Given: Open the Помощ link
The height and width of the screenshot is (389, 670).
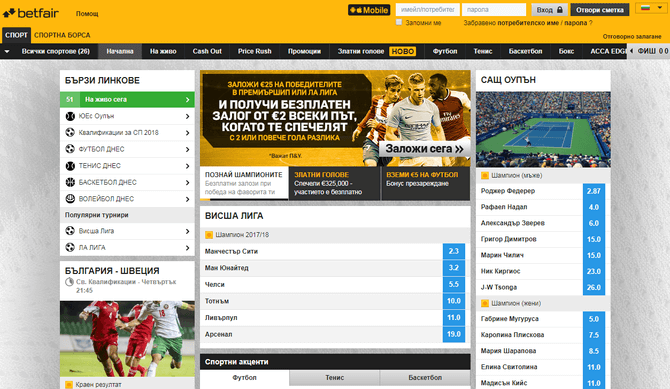Looking at the screenshot, I should 87,14.
